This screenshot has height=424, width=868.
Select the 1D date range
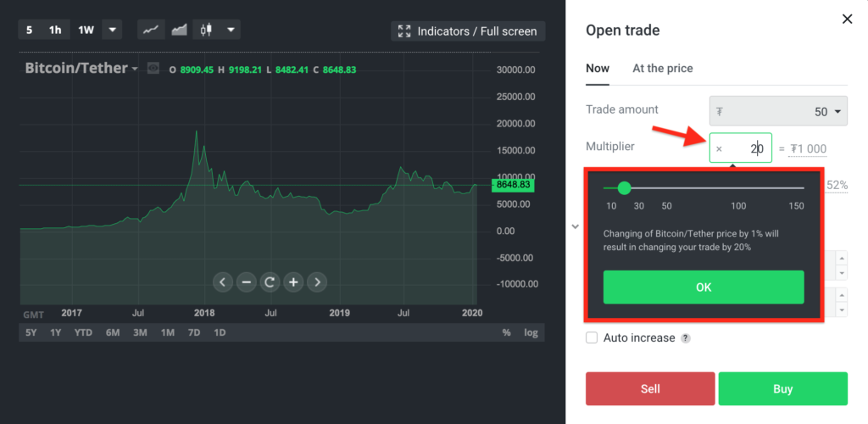(x=220, y=332)
